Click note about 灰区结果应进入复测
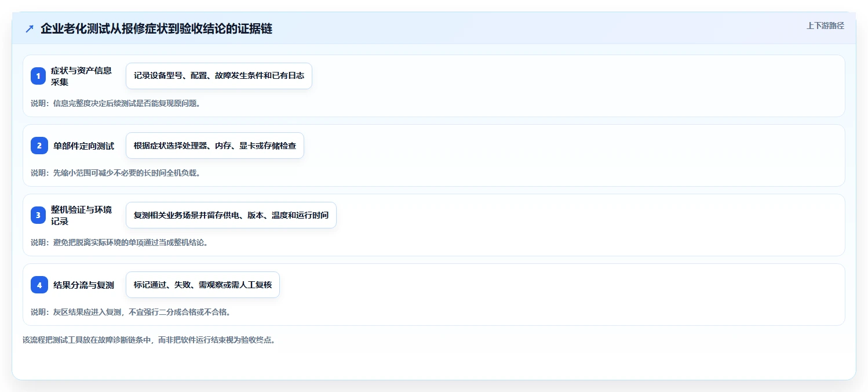The width and height of the screenshot is (868, 392). point(131,312)
